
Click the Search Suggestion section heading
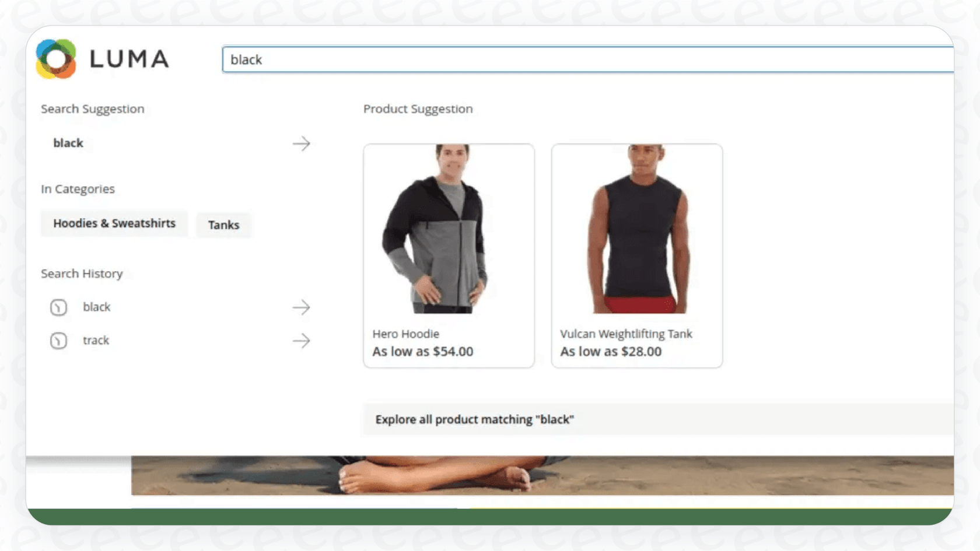pyautogui.click(x=92, y=108)
